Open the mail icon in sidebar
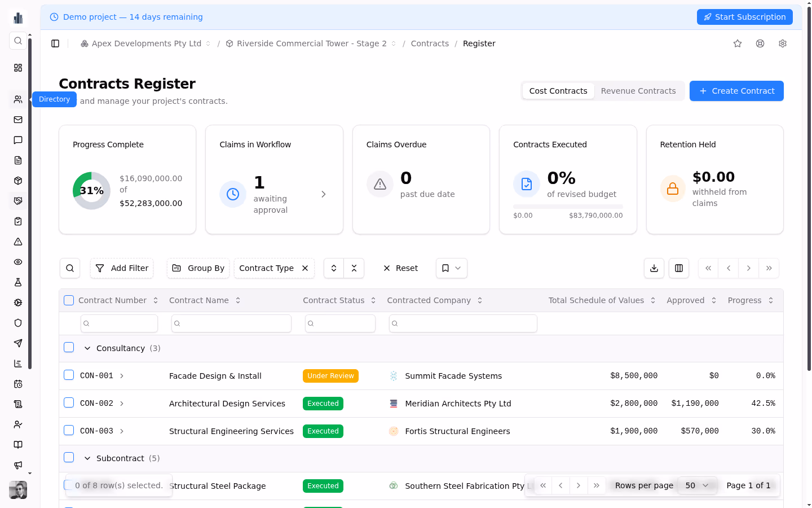 pos(18,120)
